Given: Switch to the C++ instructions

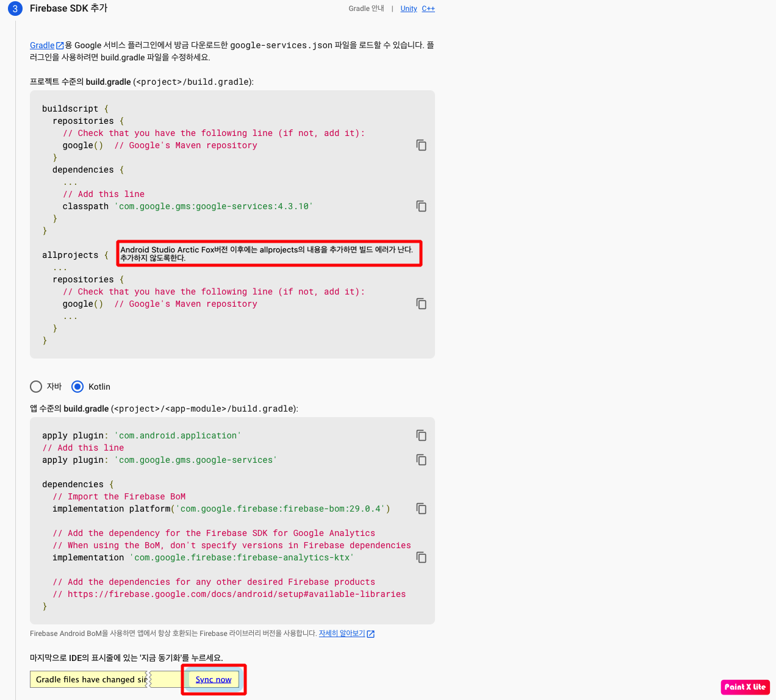Looking at the screenshot, I should pyautogui.click(x=428, y=9).
